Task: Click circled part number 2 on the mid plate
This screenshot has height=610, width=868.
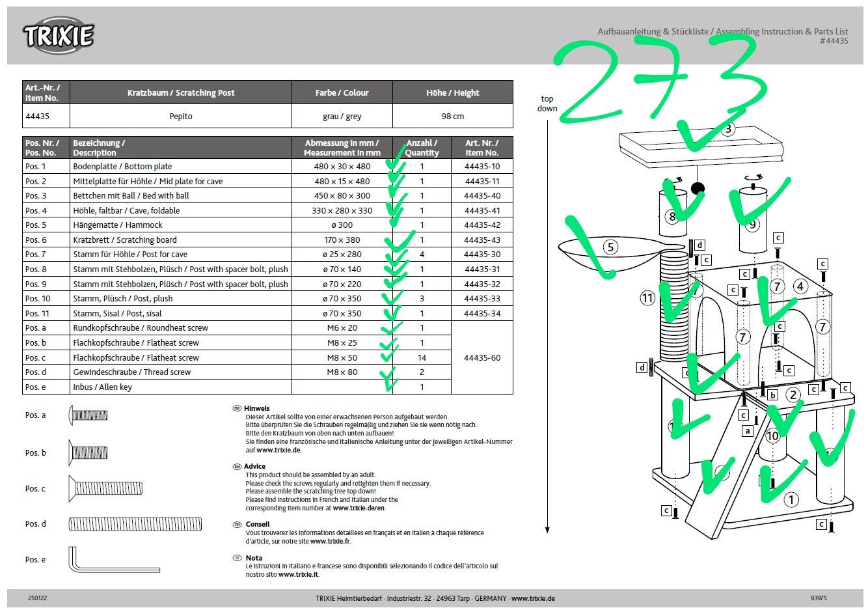Action: click(793, 395)
